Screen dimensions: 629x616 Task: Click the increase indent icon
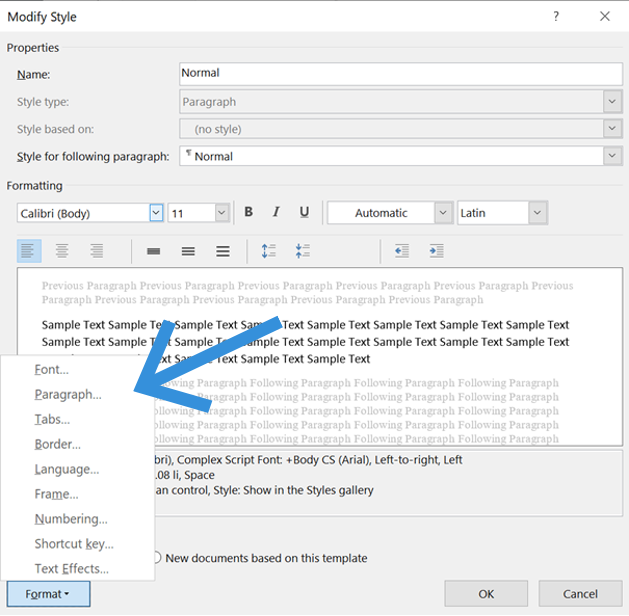point(436,251)
